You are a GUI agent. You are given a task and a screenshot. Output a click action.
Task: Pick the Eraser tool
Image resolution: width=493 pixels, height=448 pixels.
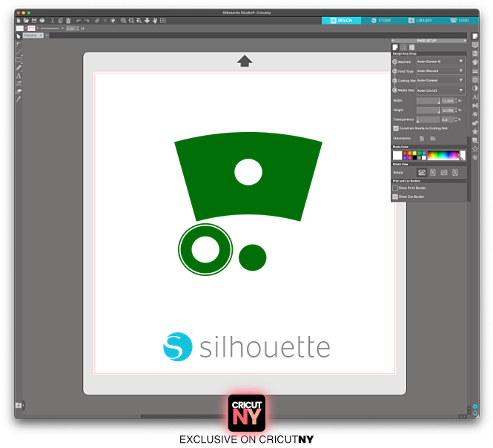click(x=19, y=90)
